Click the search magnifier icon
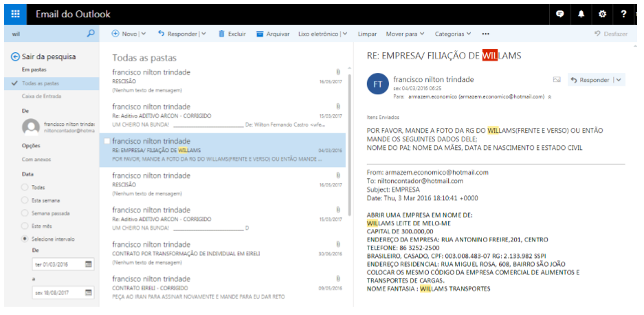This screenshot has height=315, width=644. click(91, 34)
